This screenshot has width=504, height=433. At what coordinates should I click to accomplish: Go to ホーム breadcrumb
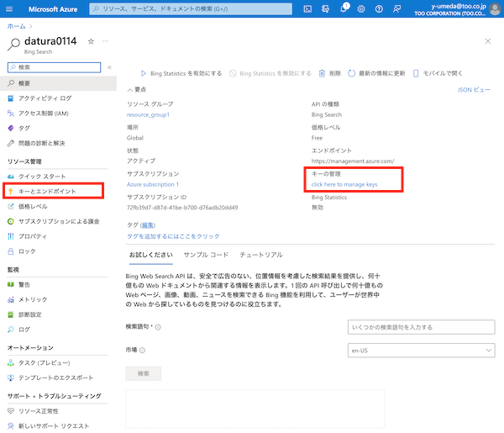click(16, 26)
